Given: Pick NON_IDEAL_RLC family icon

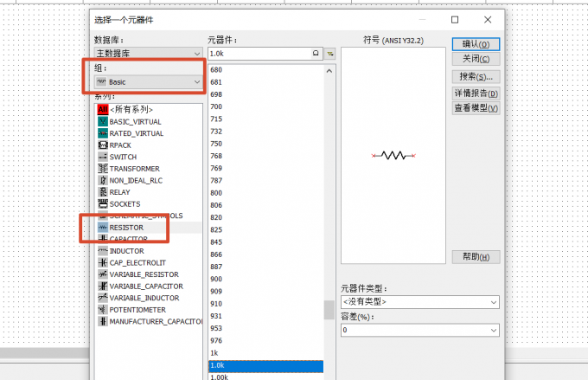Looking at the screenshot, I should coord(103,180).
